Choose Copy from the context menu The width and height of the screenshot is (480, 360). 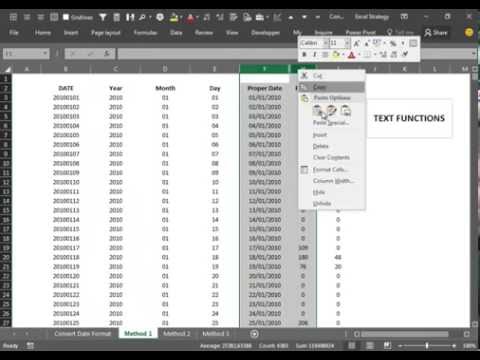[332, 87]
